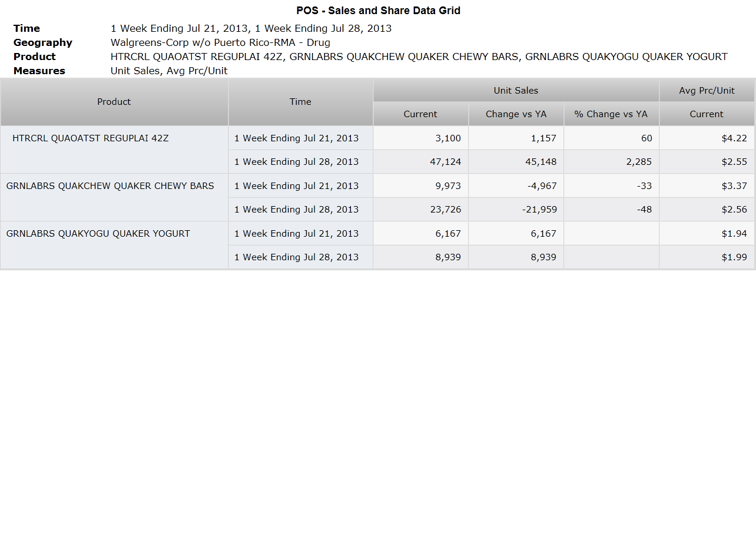Click the 23,726 unit sales cell
This screenshot has width=756, height=557.
pos(420,209)
